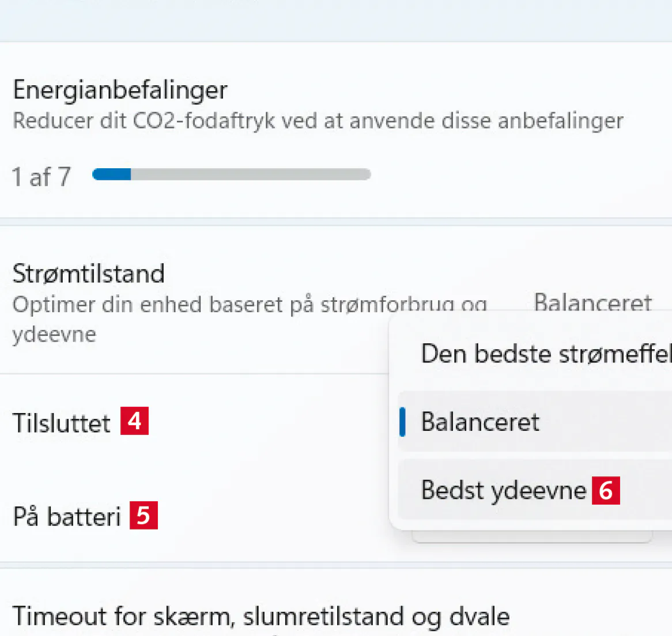Viewport: 672px width, 636px height.
Task: Click the gray unfilled part of progress bar
Action: 250,174
